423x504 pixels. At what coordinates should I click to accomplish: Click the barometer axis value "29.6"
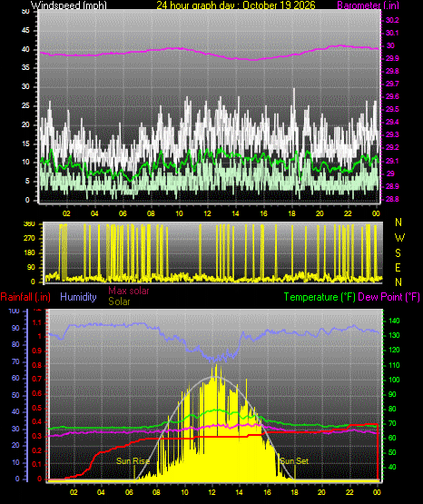tap(392, 96)
